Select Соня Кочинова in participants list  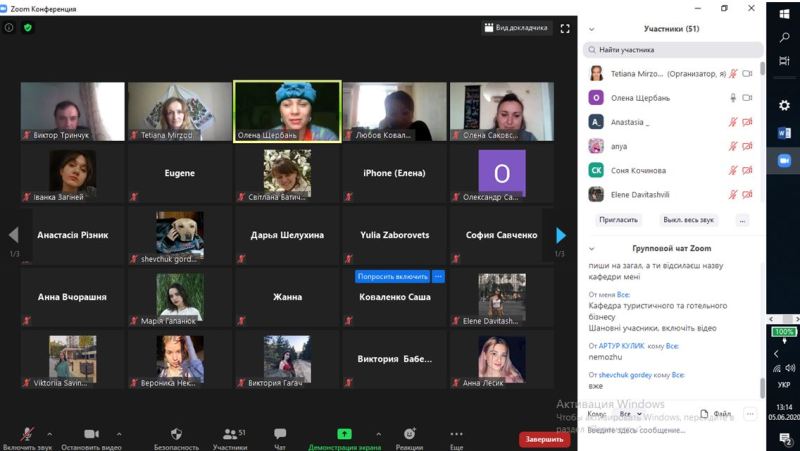[x=671, y=170]
